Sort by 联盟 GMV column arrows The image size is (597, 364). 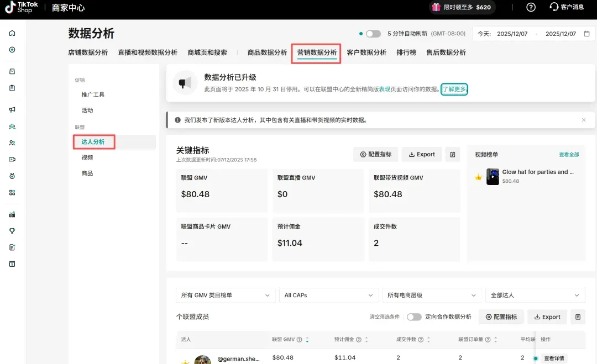point(307,339)
